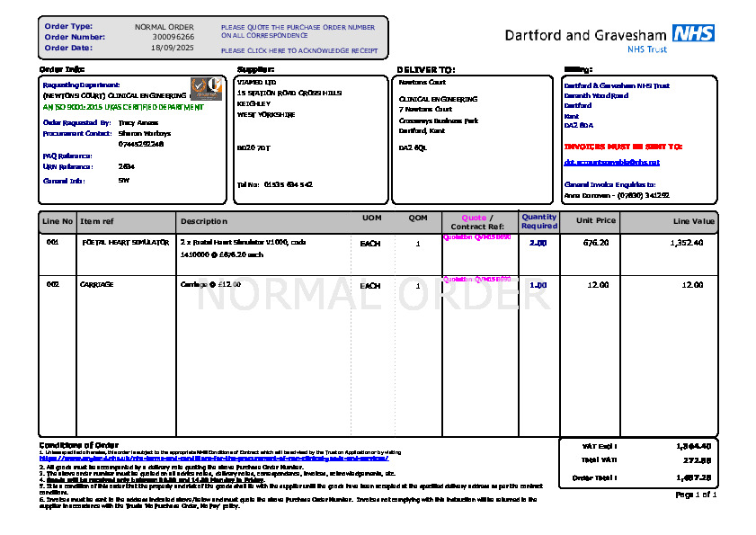This screenshot has width=756, height=535.
Task: Click the 'Please click here to acknowledge receipt' link
Action: point(299,51)
